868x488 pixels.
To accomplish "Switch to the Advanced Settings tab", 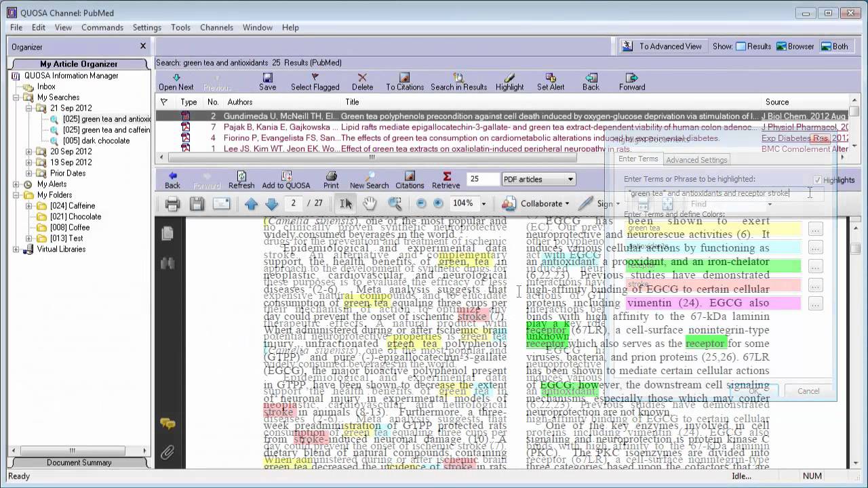I will 696,160.
